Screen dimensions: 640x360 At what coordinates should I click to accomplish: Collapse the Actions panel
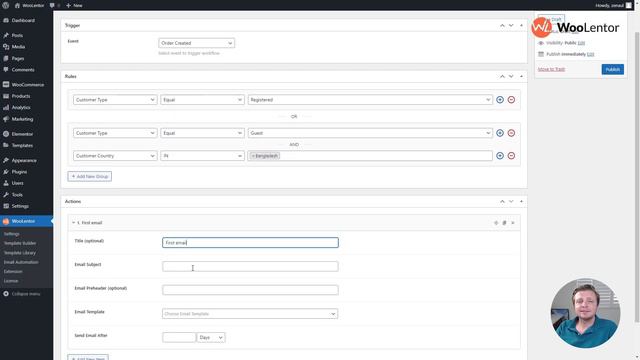tap(521, 201)
